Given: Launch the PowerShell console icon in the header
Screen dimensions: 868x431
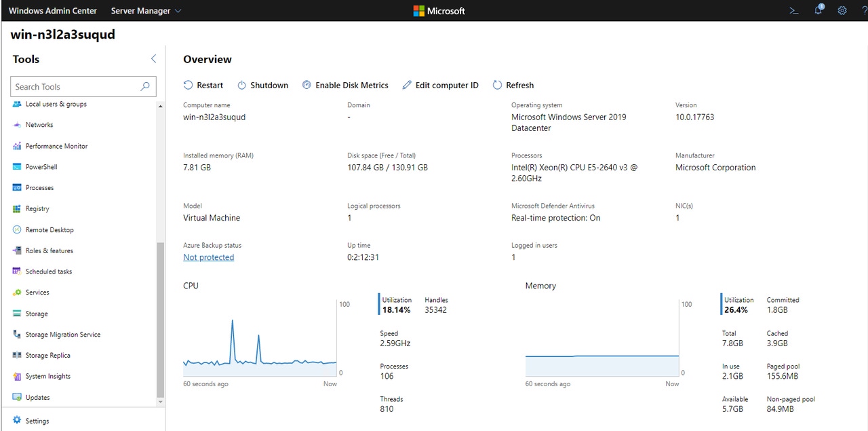Looking at the screenshot, I should (793, 10).
